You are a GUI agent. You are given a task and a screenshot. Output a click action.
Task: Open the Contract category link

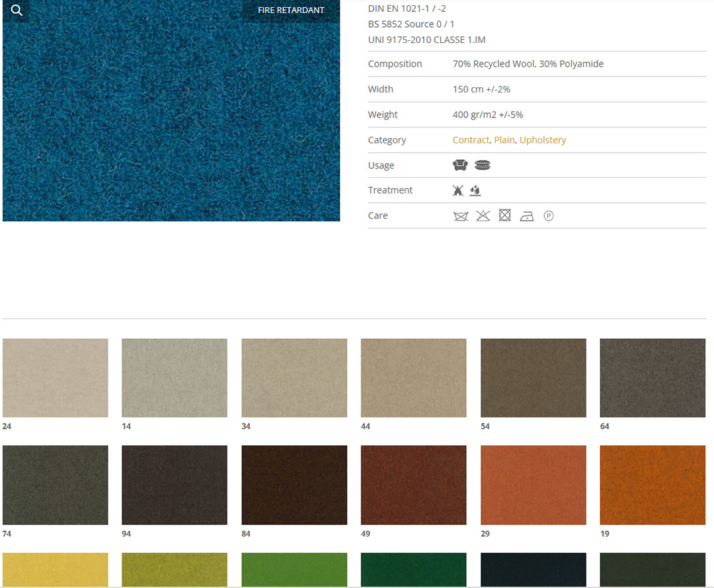(471, 140)
